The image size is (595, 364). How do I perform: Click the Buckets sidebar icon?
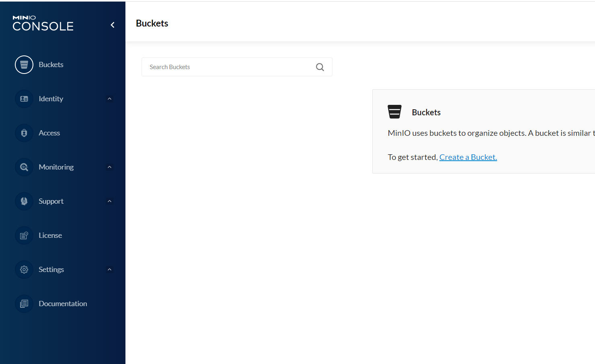[x=24, y=65]
